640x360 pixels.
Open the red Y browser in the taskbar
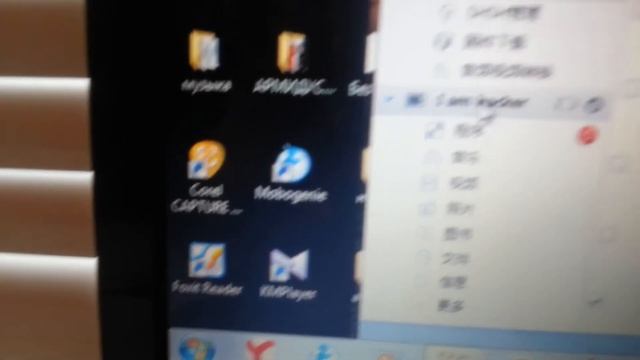point(260,351)
